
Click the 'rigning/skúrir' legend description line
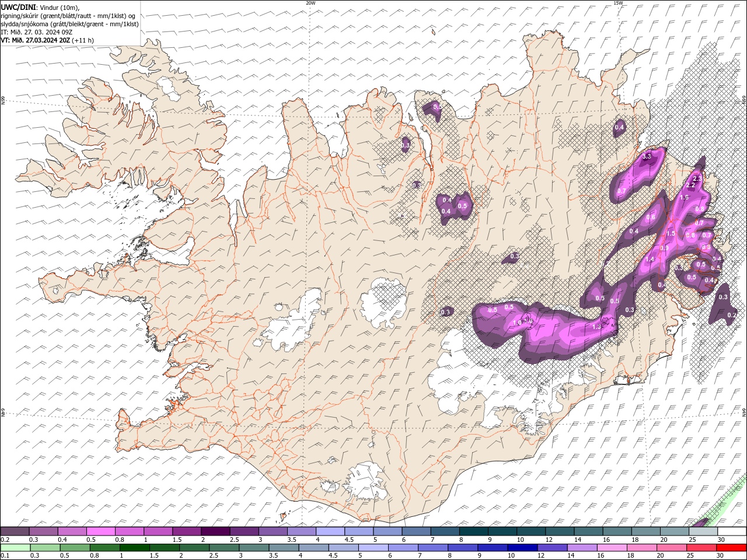pos(68,16)
